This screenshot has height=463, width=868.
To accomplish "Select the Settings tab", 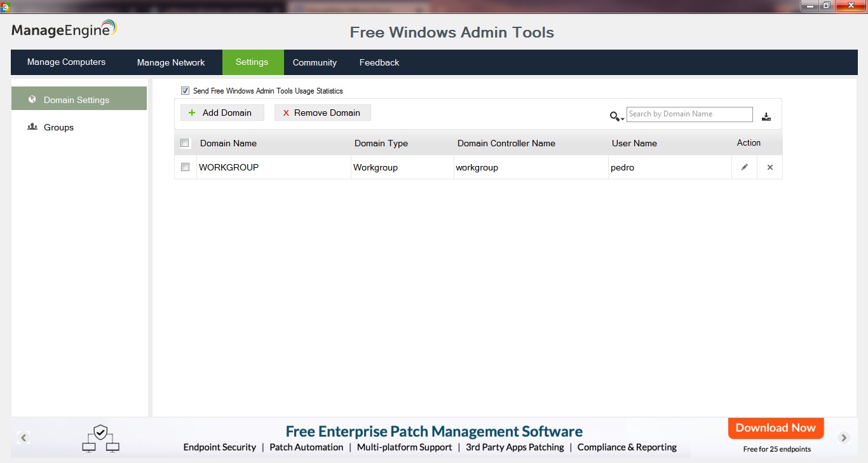I will [252, 62].
